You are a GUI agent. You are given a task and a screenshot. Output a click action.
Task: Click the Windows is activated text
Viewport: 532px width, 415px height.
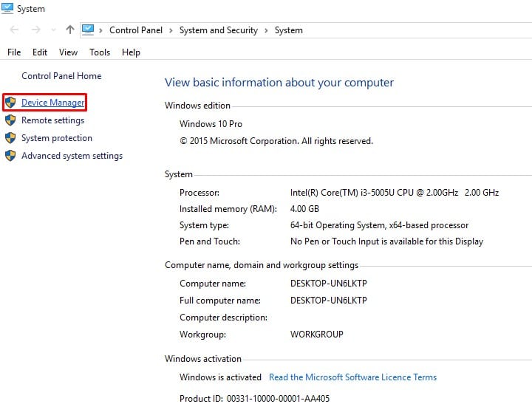(x=220, y=377)
